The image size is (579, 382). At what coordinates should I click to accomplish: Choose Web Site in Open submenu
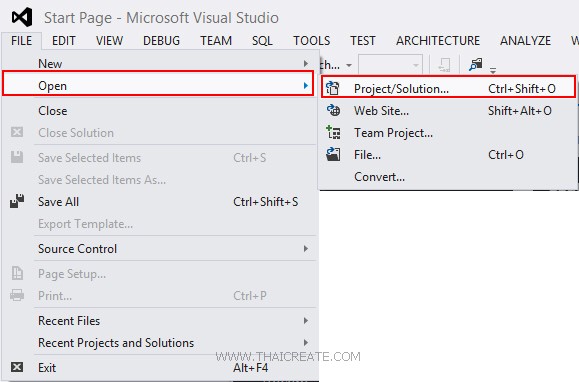pos(448,110)
